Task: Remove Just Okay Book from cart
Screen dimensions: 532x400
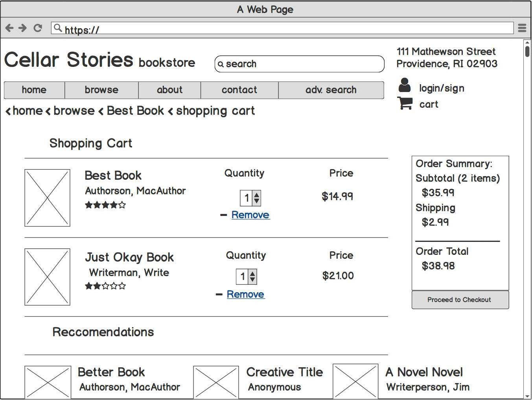Action: (245, 294)
